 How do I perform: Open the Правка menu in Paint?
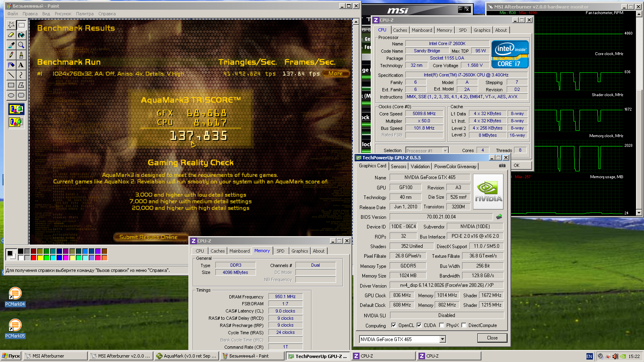coord(30,14)
